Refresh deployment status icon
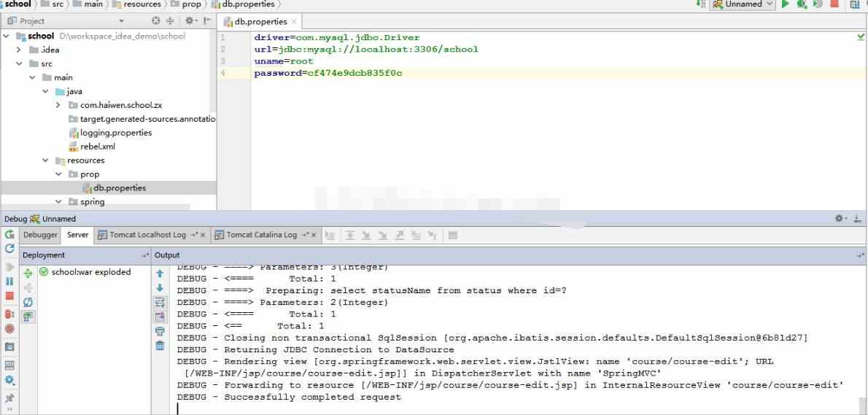 (x=28, y=302)
